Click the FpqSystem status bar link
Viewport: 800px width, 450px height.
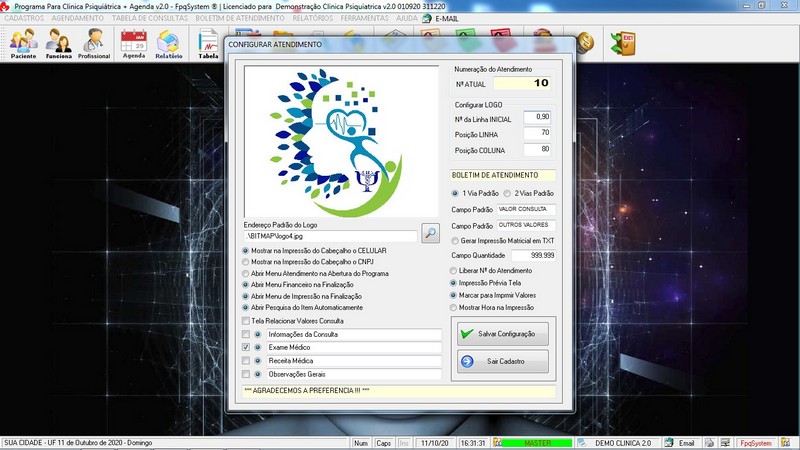point(756,443)
